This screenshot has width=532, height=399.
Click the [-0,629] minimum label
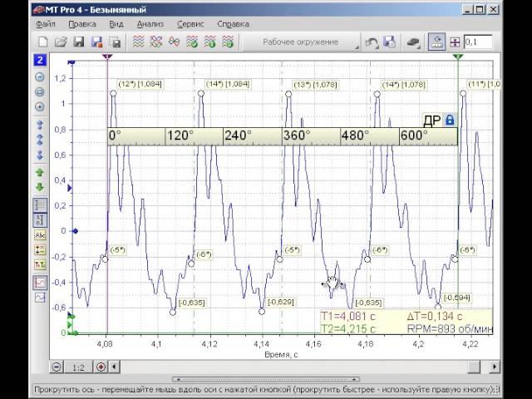tap(281, 302)
